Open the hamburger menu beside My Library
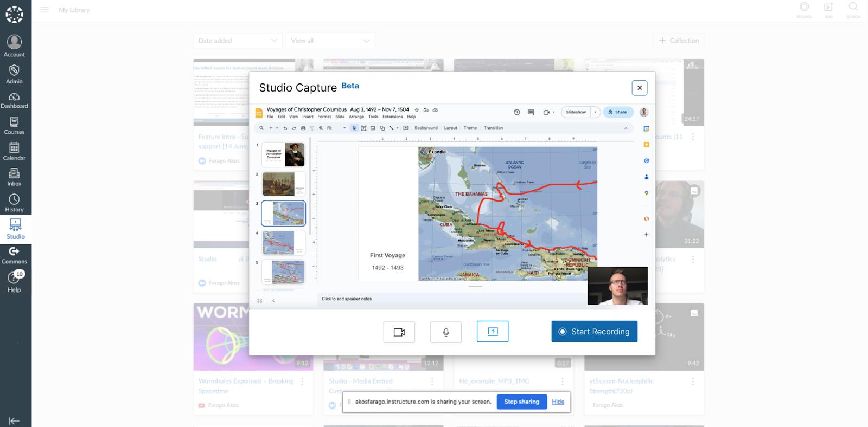 pos(44,10)
